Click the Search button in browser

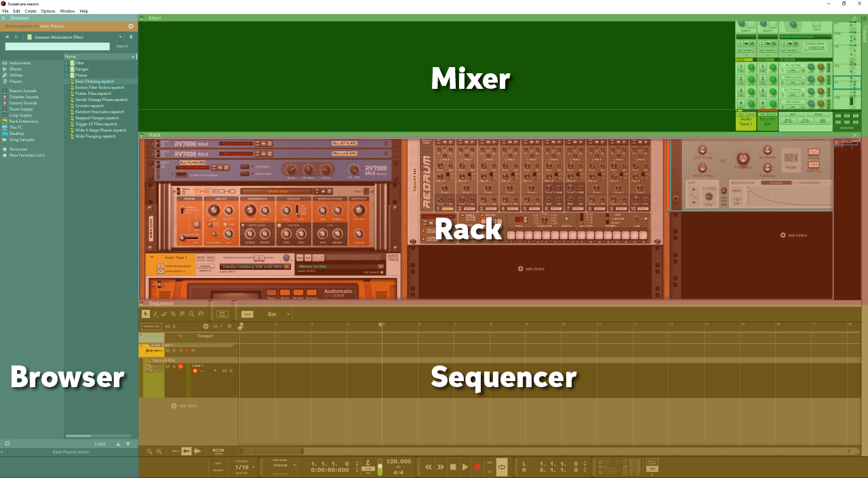122,46
